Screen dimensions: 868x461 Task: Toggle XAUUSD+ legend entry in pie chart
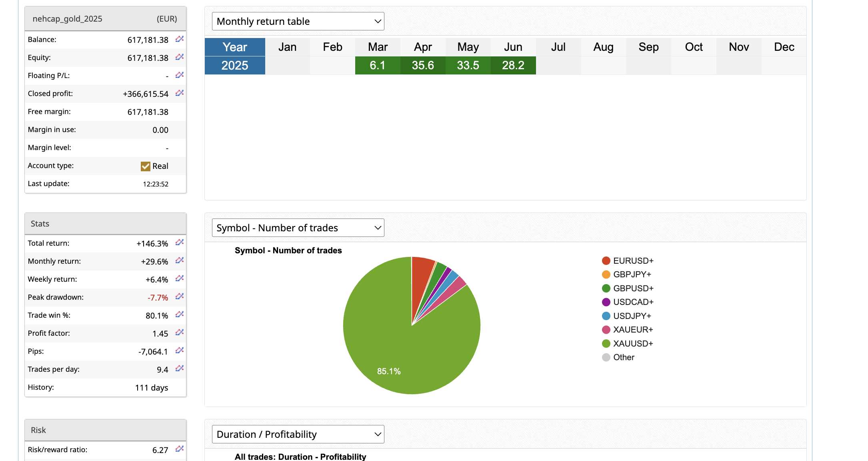(x=632, y=343)
